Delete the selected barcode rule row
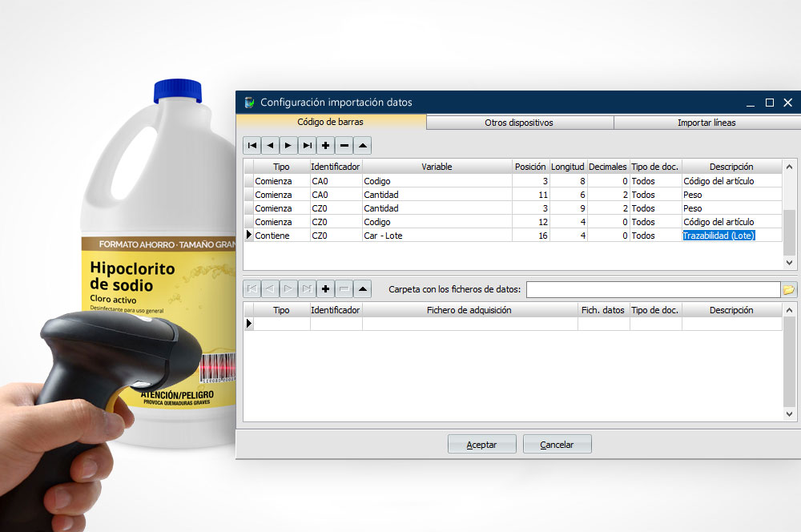 pos(344,146)
